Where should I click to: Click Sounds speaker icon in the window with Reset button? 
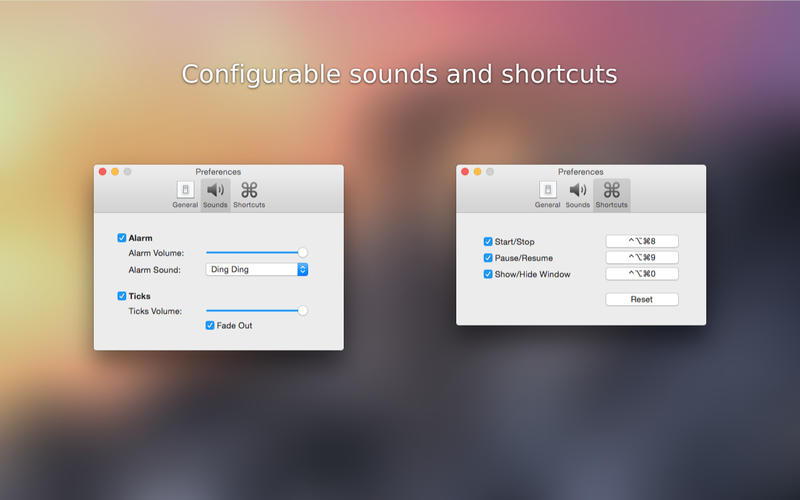click(x=578, y=191)
